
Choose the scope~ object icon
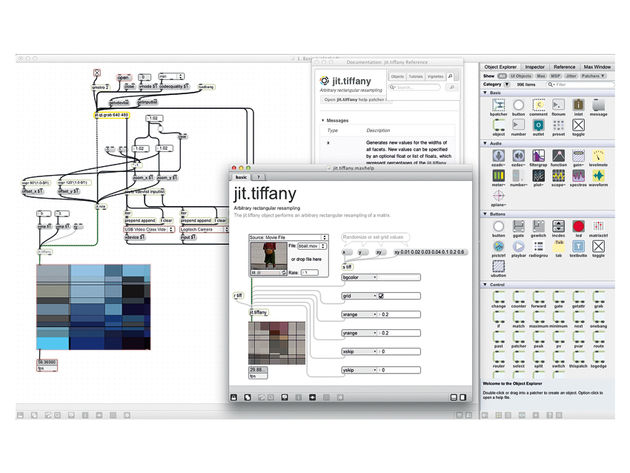(558, 176)
